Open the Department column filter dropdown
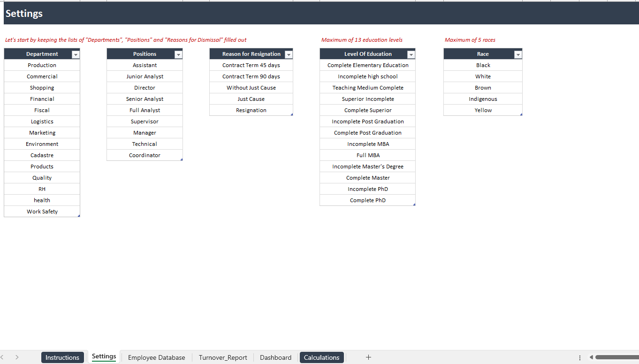 click(x=75, y=54)
